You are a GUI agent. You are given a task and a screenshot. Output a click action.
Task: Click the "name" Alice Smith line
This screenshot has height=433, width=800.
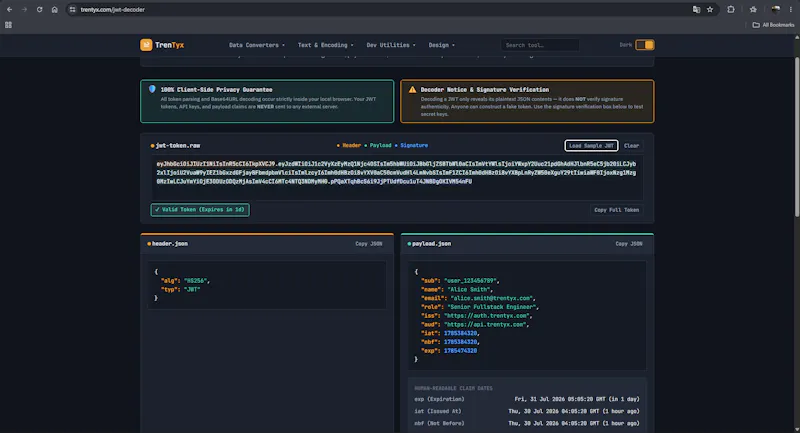(x=457, y=289)
